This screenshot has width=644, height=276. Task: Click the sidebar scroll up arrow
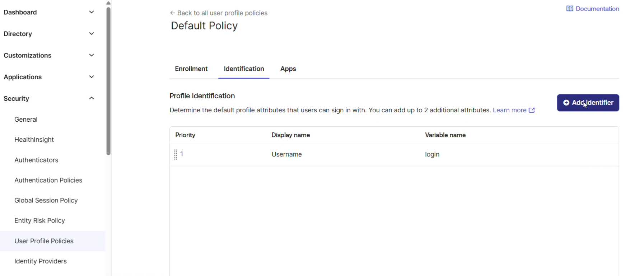[108, 3]
